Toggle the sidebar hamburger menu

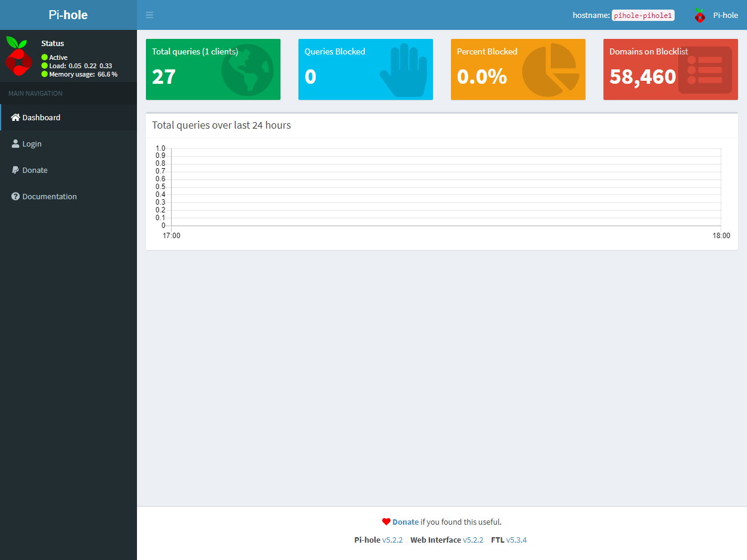click(x=150, y=15)
